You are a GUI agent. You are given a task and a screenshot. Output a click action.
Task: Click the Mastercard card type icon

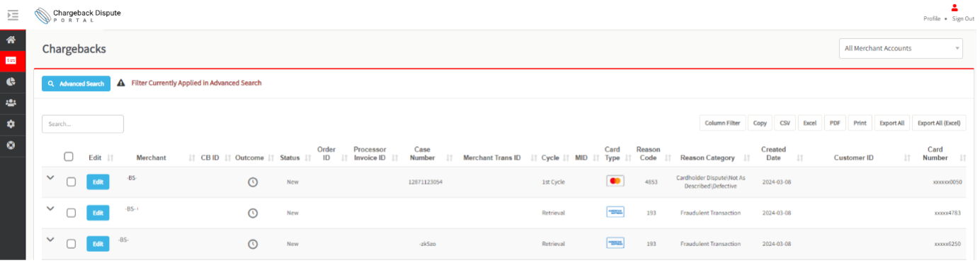pos(615,181)
